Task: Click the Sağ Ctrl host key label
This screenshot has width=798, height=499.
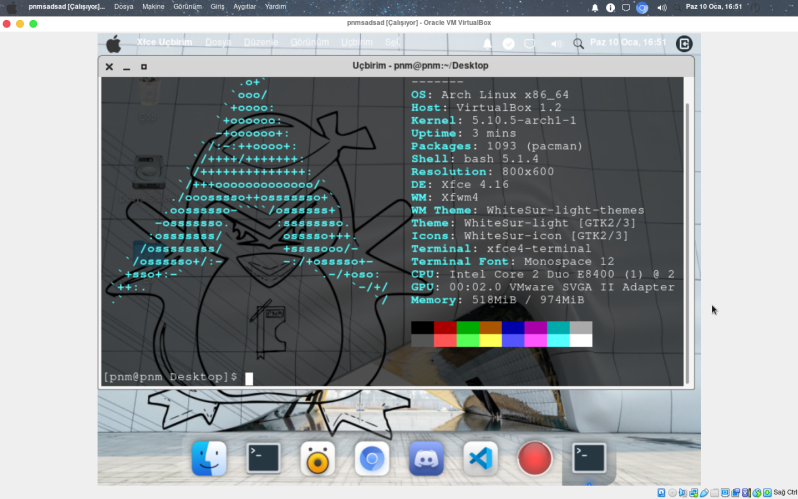Action: pos(785,492)
